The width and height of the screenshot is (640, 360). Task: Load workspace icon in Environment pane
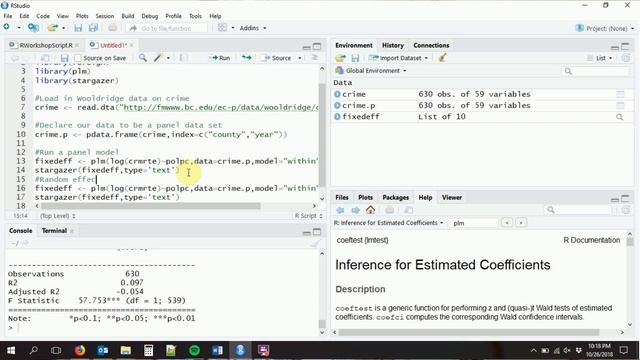click(340, 58)
